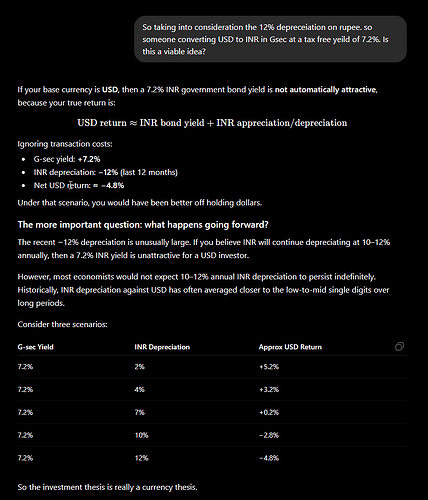Click the −2.8% return cell
428x500 pixels.
click(x=269, y=435)
